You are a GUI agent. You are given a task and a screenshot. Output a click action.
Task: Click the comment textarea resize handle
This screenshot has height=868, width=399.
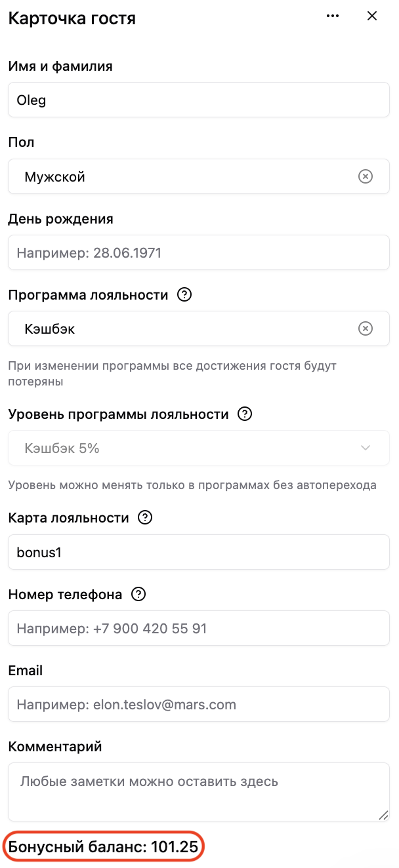coord(383,815)
